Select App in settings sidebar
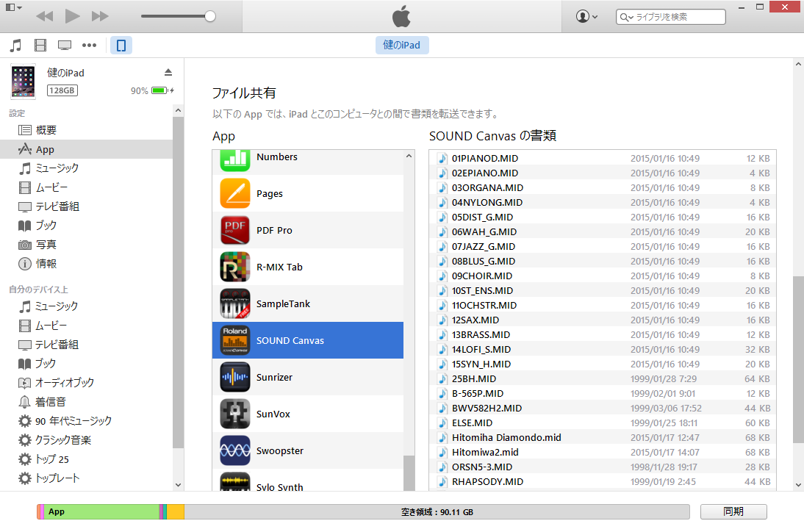804x532 pixels. coord(86,149)
